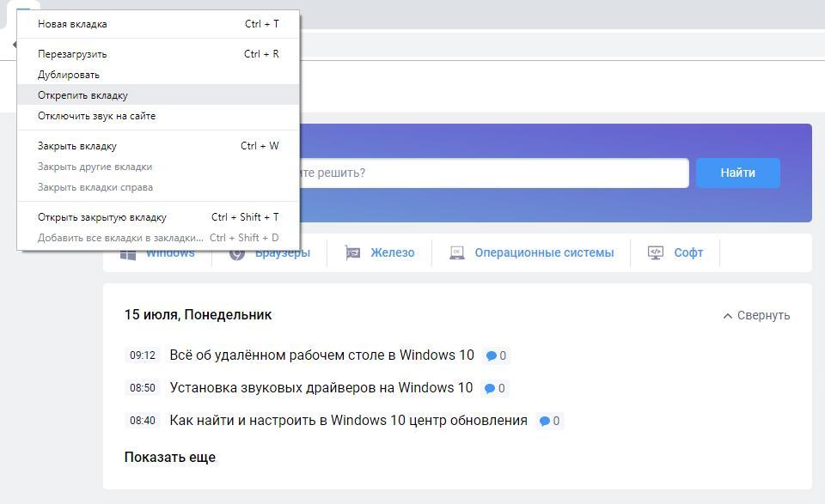825x504 pixels.
Task: Click "Добавить все вкладки в закладки"
Action: (158, 238)
